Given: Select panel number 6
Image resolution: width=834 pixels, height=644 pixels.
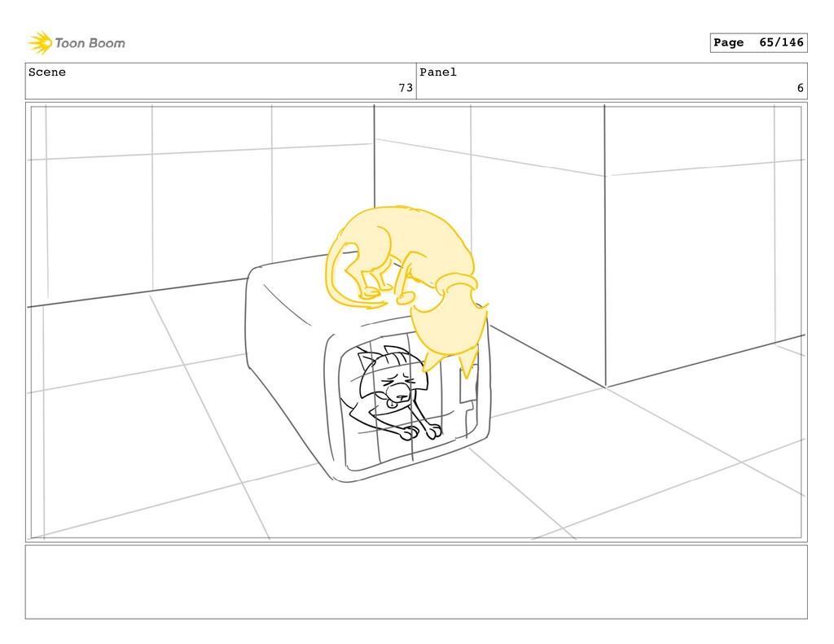Looking at the screenshot, I should pos(800,88).
